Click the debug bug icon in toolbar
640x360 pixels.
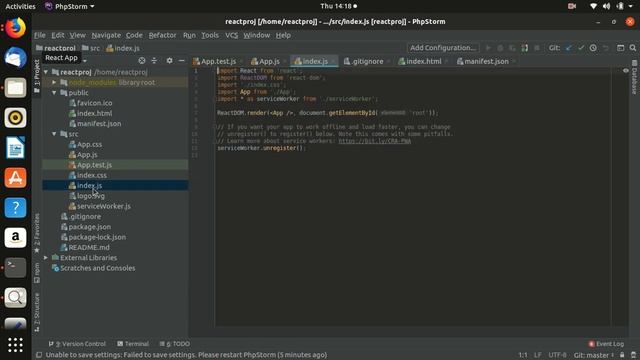(x=500, y=48)
